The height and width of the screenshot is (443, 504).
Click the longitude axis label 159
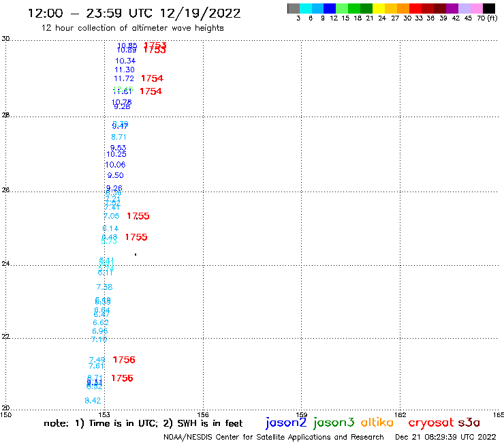[302, 414]
